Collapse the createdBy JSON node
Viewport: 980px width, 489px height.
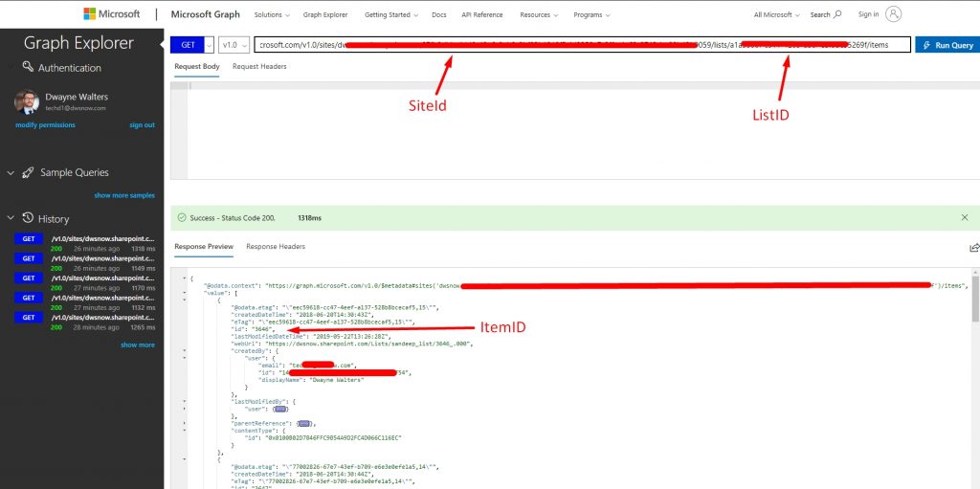[x=185, y=351]
